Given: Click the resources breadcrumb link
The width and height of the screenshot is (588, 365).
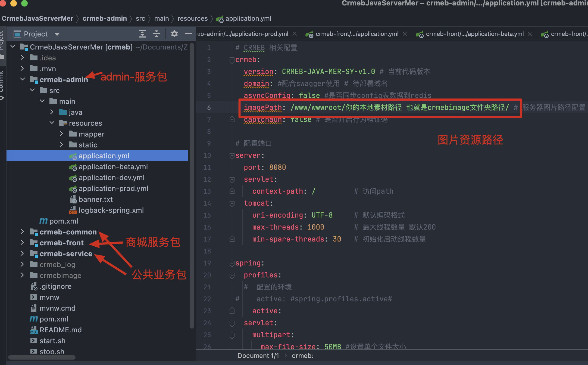Looking at the screenshot, I should [192, 18].
